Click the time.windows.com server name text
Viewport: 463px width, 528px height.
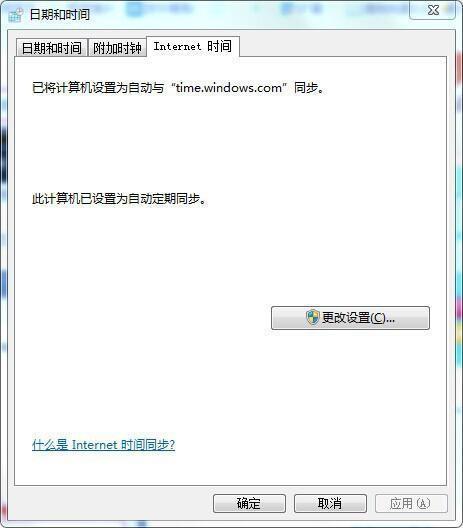click(229, 88)
